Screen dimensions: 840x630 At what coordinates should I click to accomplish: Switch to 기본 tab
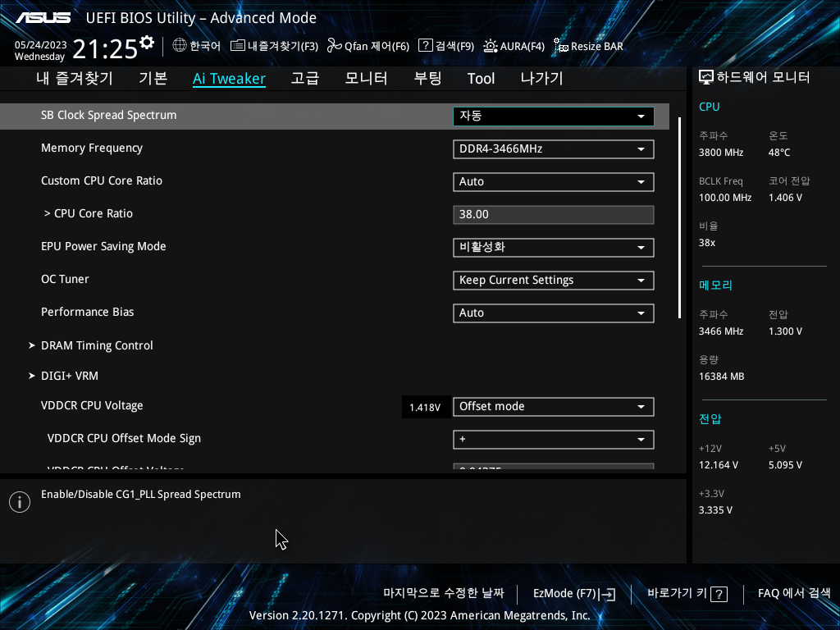point(153,78)
